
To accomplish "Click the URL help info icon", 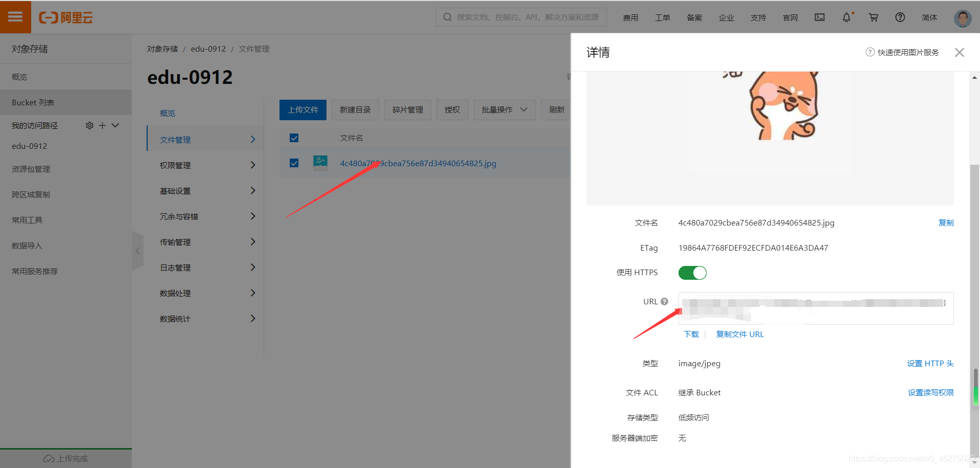I will click(x=664, y=301).
